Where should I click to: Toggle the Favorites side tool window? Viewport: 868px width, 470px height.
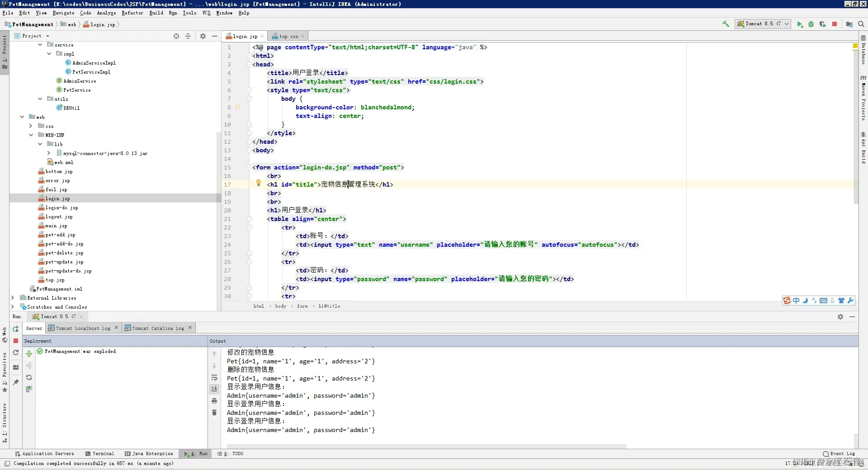pos(5,372)
